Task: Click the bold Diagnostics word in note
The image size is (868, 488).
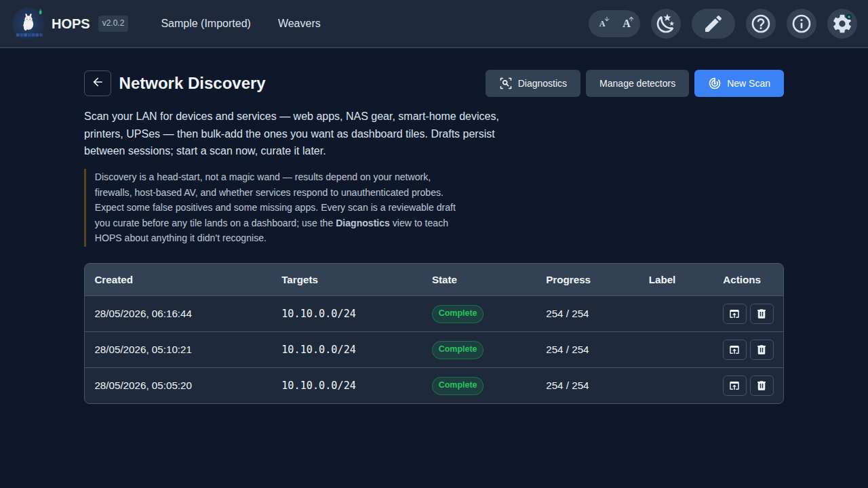Action: point(363,223)
